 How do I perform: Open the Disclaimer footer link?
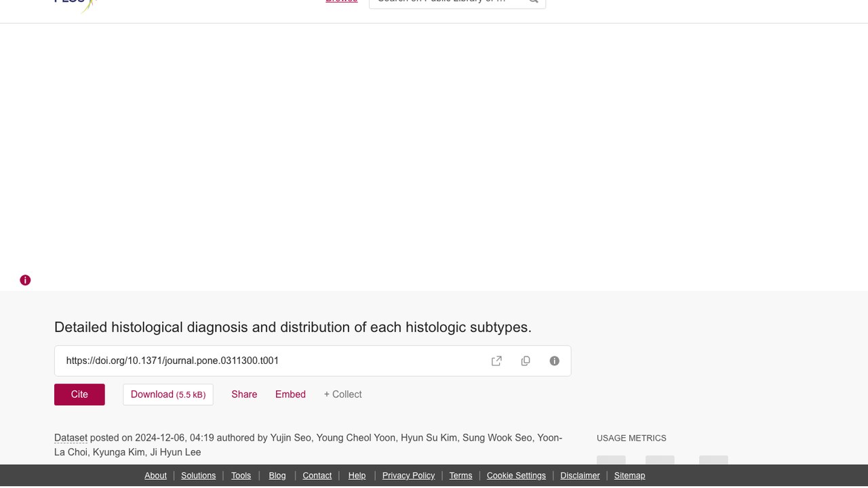click(x=580, y=475)
